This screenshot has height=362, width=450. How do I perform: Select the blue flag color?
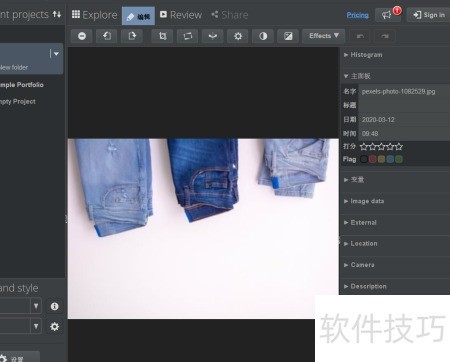[x=390, y=159]
